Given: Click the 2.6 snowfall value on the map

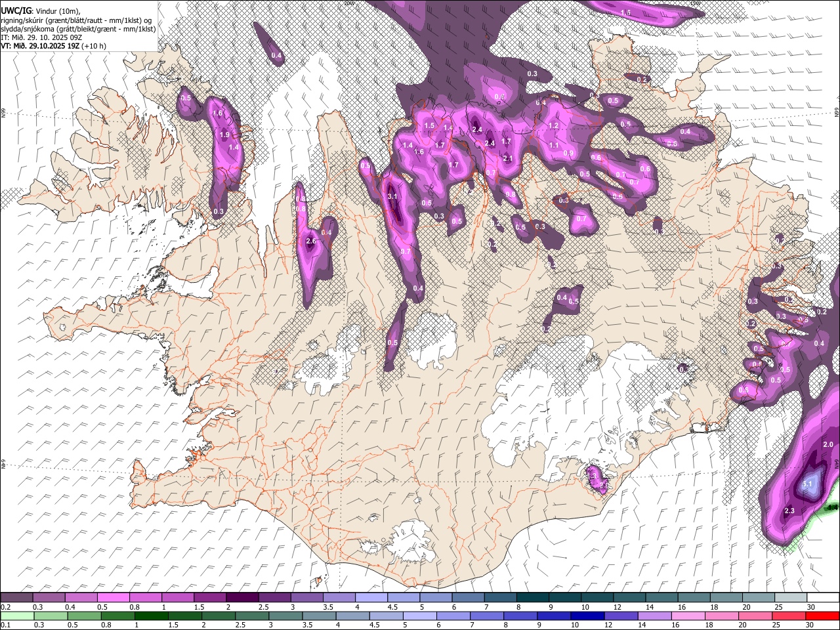Looking at the screenshot, I should coord(312,241).
